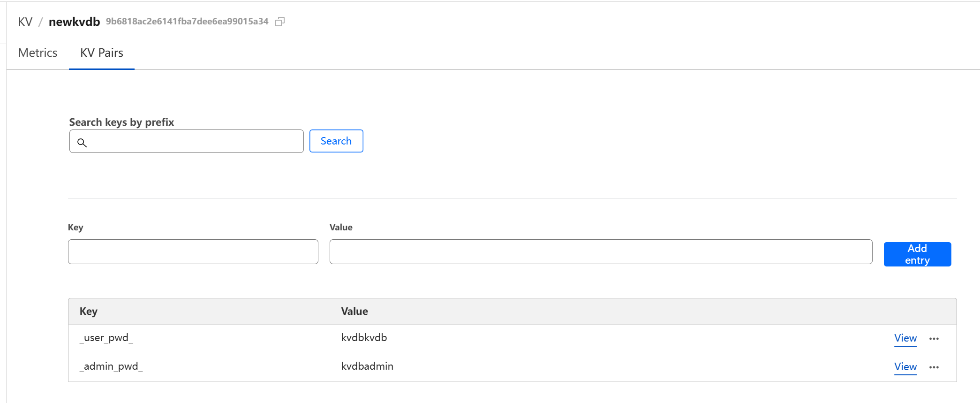View the _admin_pwd_ entry
The image size is (980, 403).
[x=905, y=367]
